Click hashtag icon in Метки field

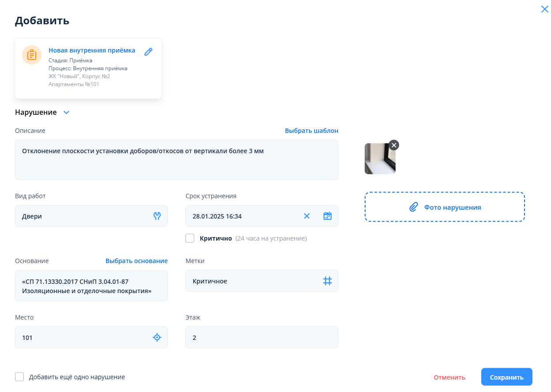327,281
